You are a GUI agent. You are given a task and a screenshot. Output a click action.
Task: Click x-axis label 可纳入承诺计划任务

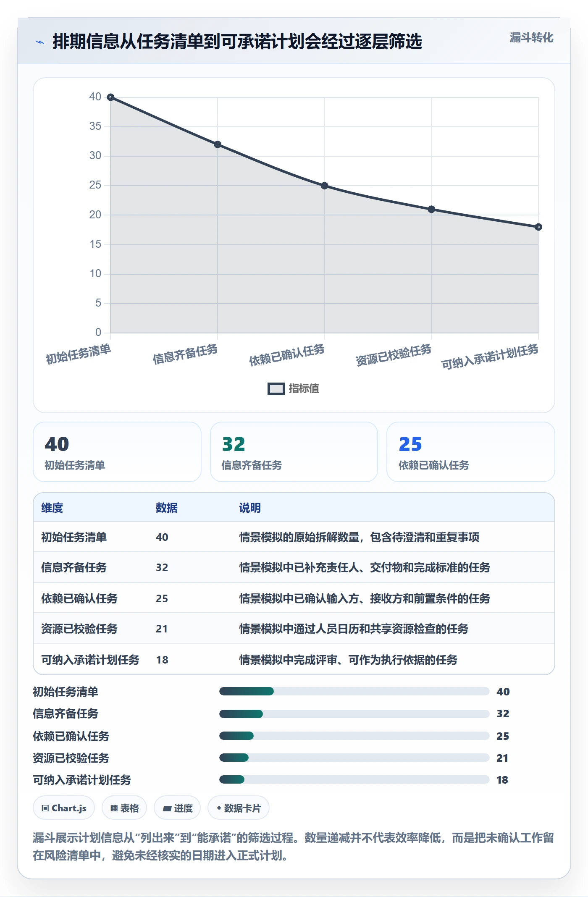pyautogui.click(x=490, y=357)
